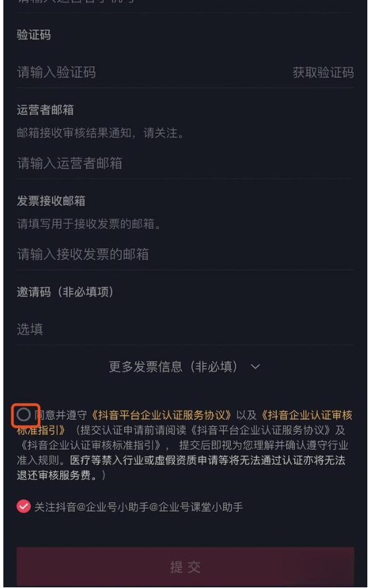The width and height of the screenshot is (370, 588).
Task: Tap the hint 请填写用于接收发票的邮箱。
Action: [89, 224]
